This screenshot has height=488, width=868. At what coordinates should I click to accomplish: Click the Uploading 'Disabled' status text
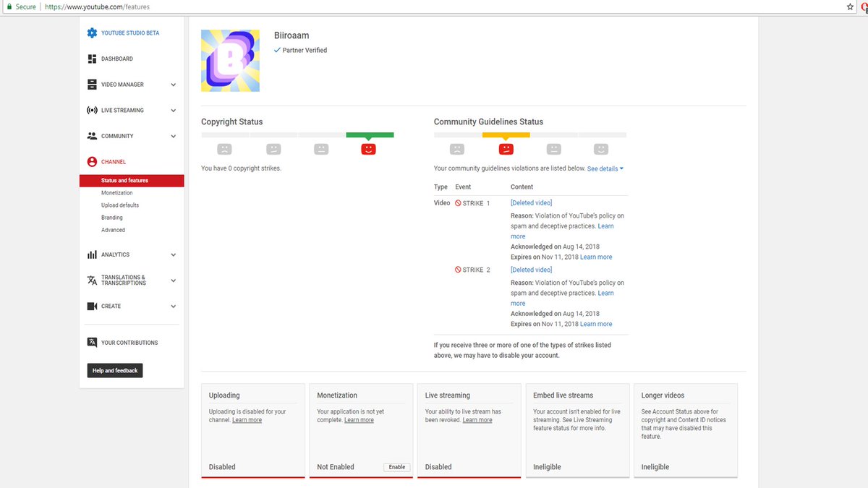(222, 467)
